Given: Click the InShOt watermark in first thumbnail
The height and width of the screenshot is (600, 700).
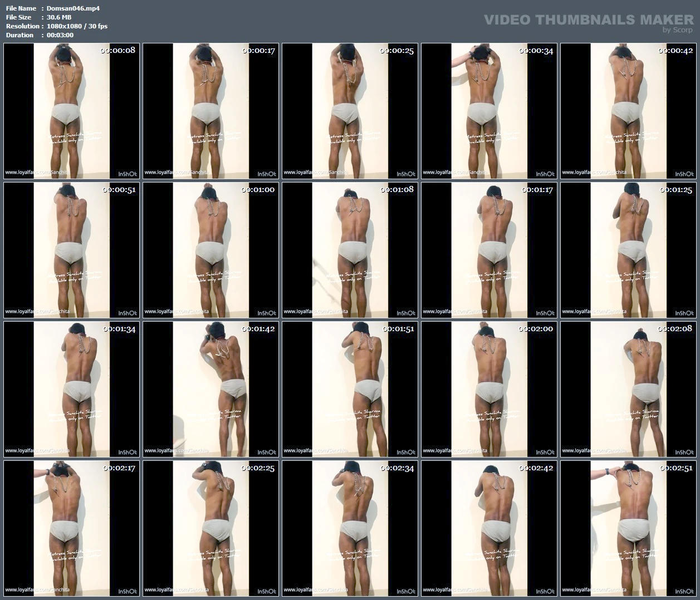Looking at the screenshot, I should tap(127, 174).
